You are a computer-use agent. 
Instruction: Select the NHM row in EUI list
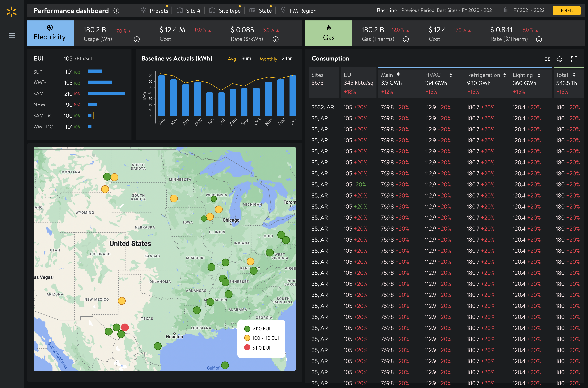(79, 105)
